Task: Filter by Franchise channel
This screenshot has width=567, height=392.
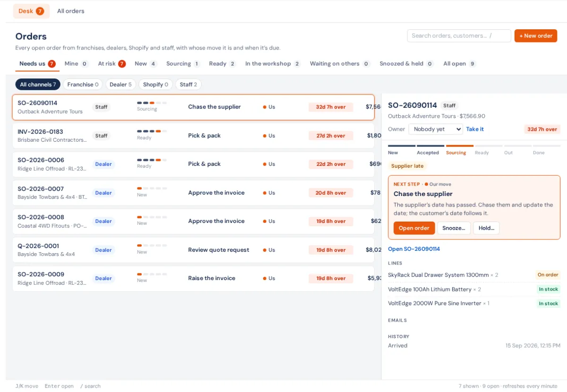Action: coord(83,85)
